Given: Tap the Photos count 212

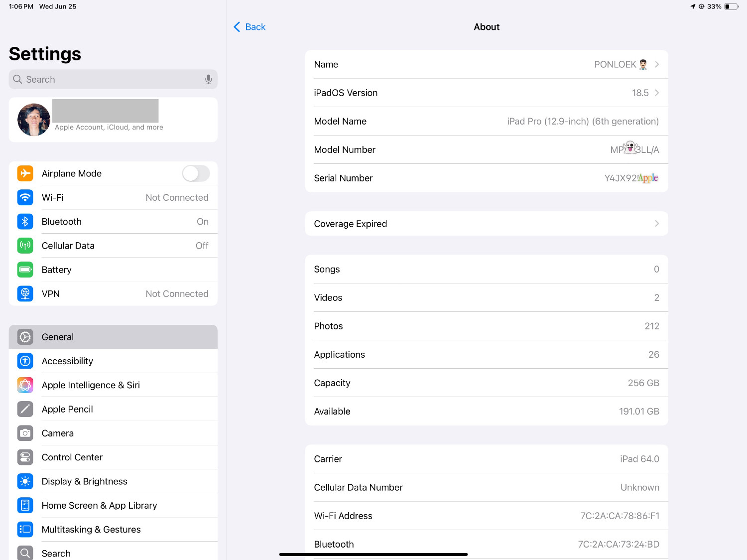Looking at the screenshot, I should 652,326.
